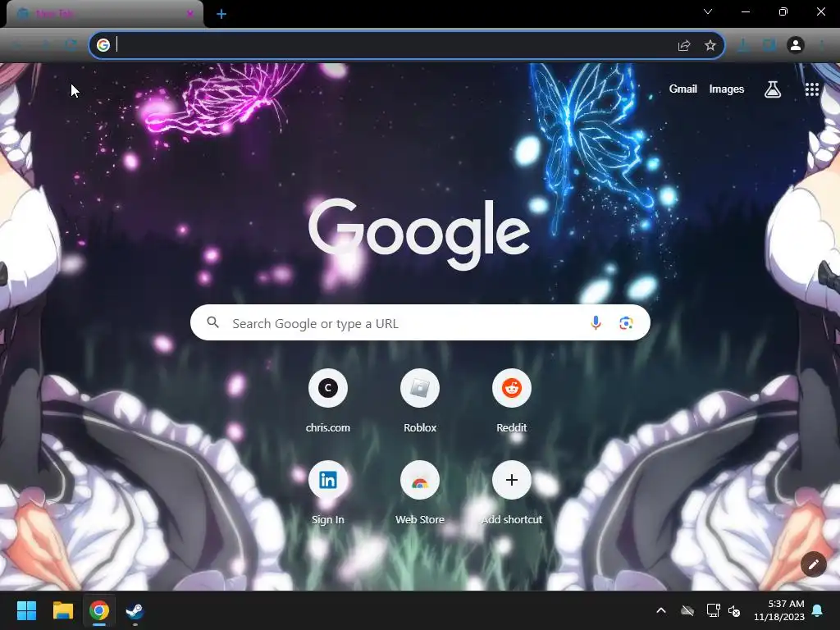
Task: Open the Chrome profile avatar
Action: point(796,45)
